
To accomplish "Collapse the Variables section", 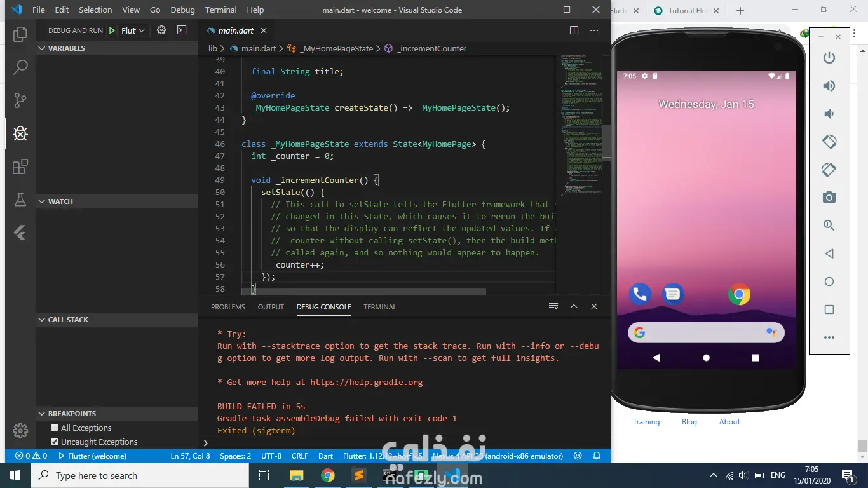I will [x=66, y=48].
